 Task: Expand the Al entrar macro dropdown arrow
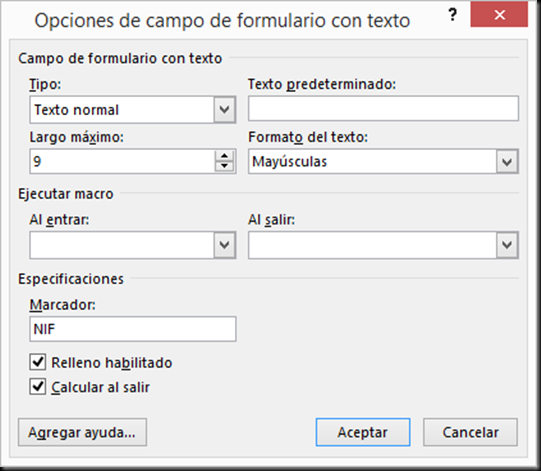pos(225,245)
